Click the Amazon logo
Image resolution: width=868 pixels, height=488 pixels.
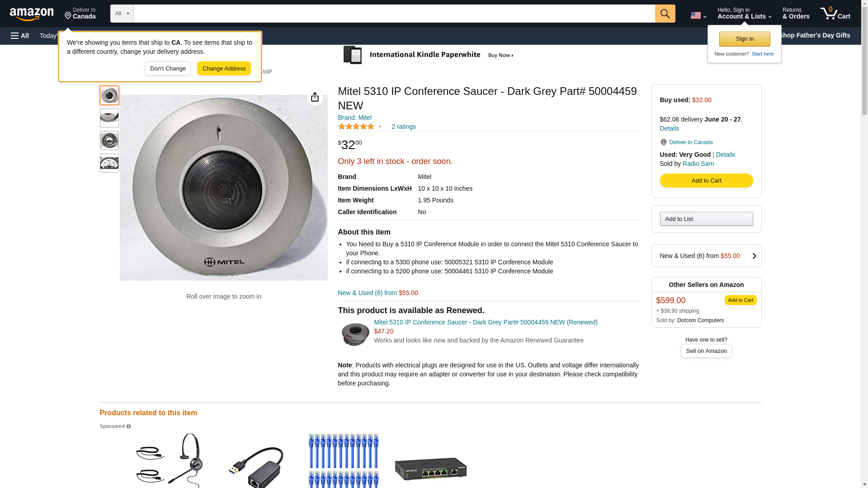click(x=32, y=14)
